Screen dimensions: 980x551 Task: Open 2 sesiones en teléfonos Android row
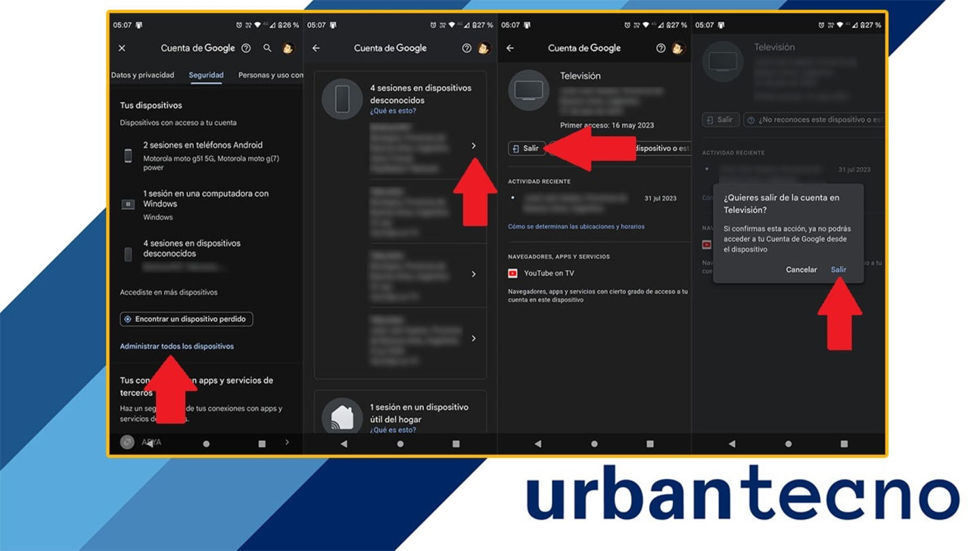207,156
